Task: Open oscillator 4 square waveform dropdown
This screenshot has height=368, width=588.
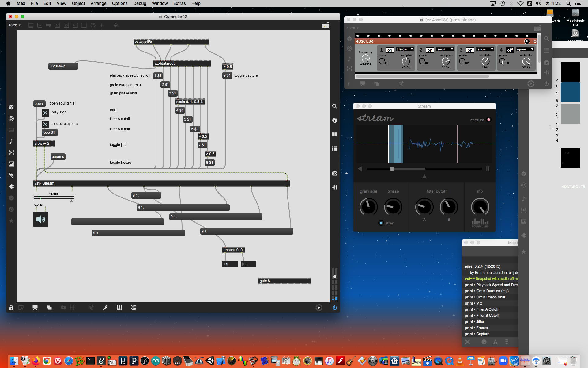Action: [525, 49]
